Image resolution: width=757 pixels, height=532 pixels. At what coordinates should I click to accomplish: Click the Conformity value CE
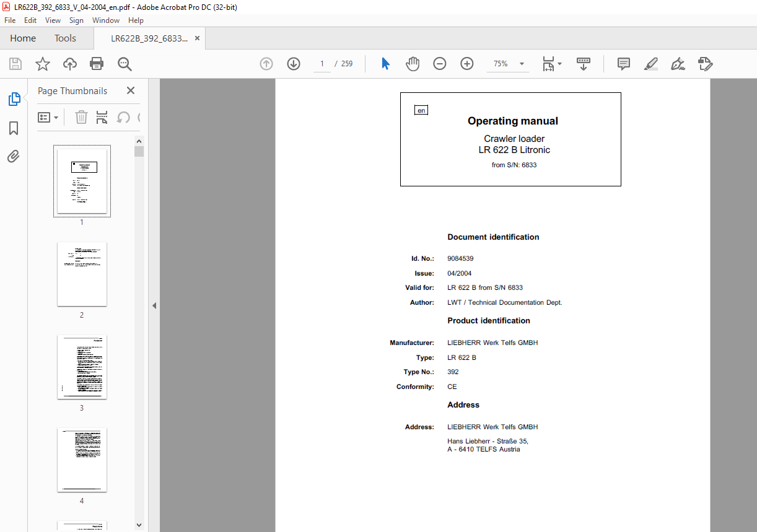(x=452, y=387)
